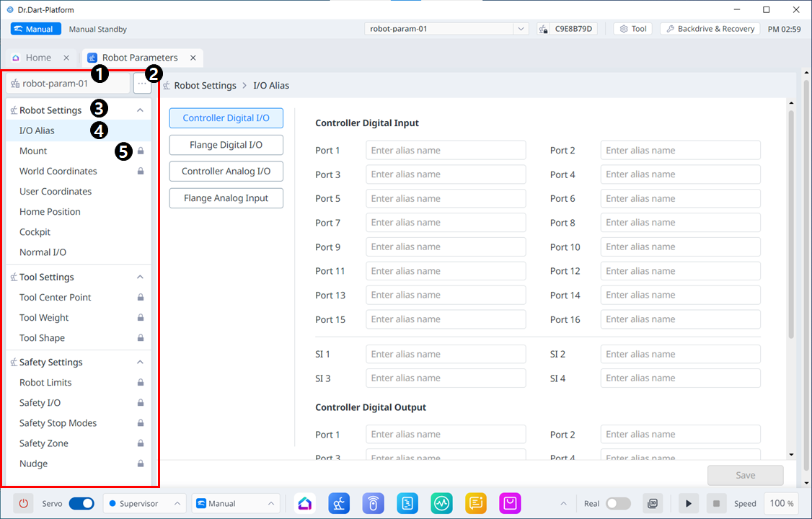
Task: Open the yellow message log dock icon
Action: point(476,503)
